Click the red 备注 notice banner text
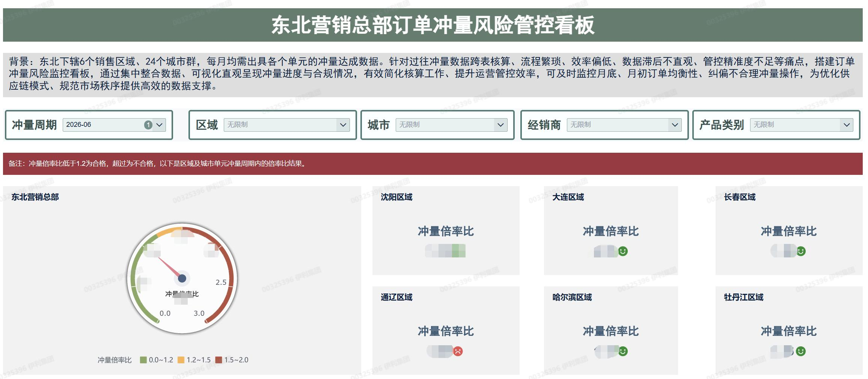This screenshot has width=868, height=379. 158,164
